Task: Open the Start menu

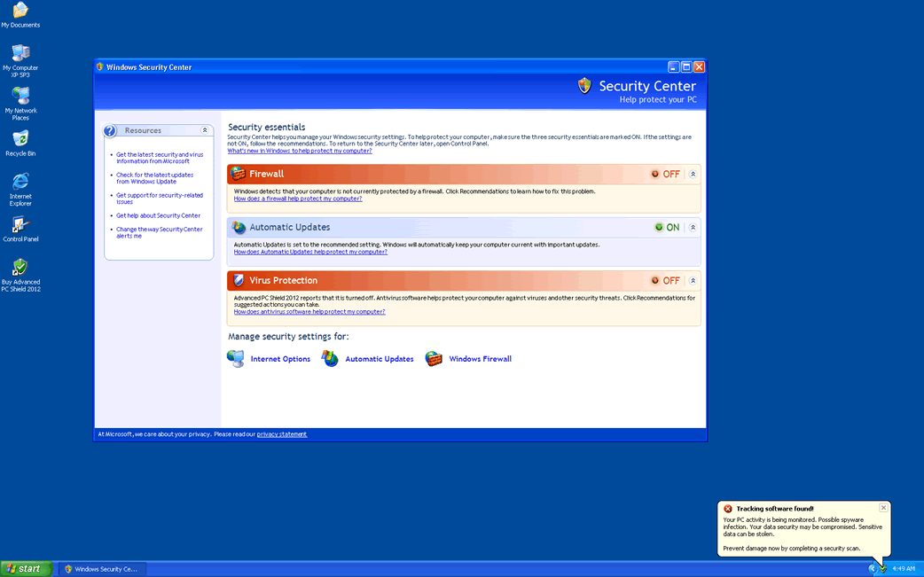Action: [26, 569]
